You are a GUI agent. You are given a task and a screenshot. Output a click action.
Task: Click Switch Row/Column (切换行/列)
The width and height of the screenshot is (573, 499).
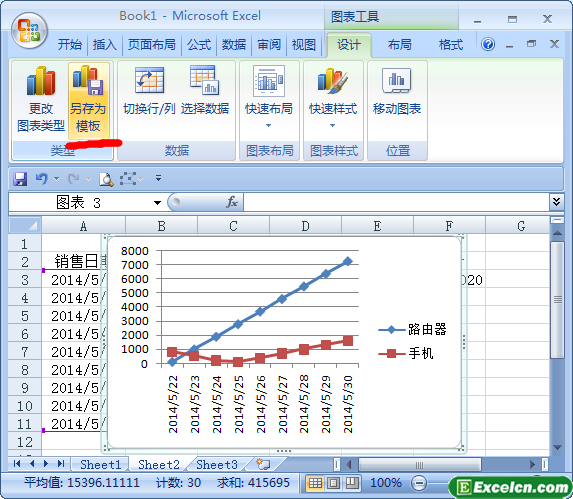[149, 91]
